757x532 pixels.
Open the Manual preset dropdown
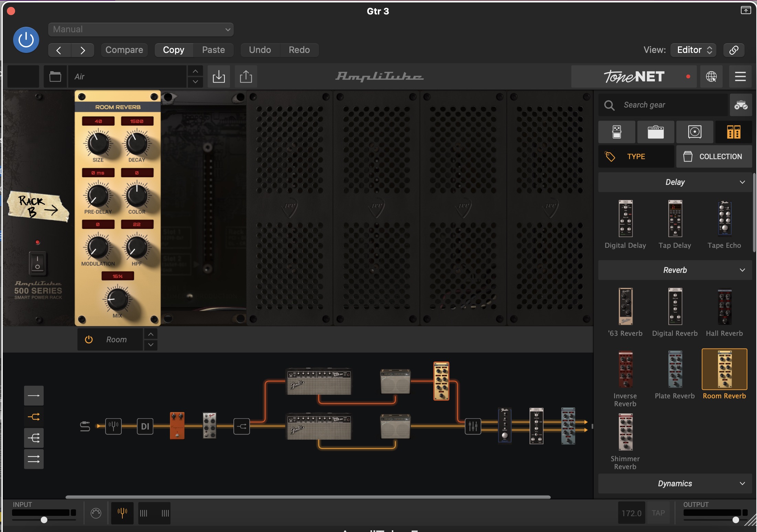[141, 30]
